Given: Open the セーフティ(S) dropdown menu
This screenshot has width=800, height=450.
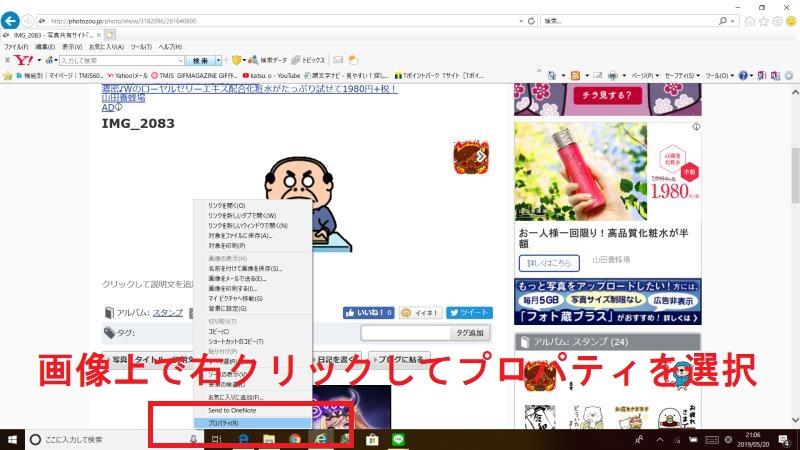Looking at the screenshot, I should pyautogui.click(x=682, y=76).
